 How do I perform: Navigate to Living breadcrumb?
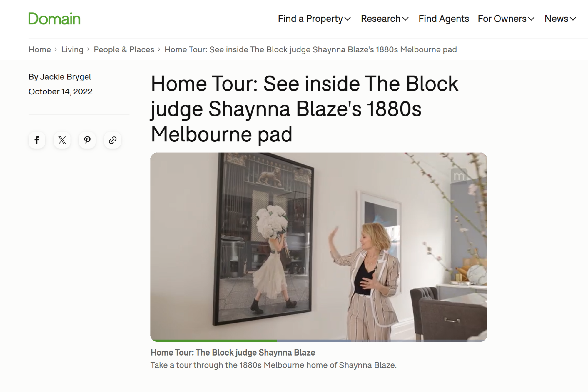[x=72, y=49]
